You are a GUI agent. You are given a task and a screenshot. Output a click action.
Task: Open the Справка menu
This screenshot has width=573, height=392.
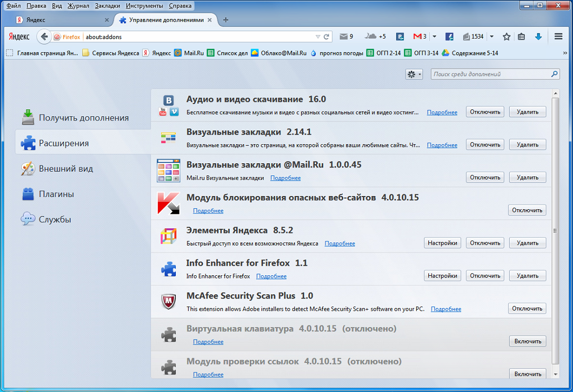pyautogui.click(x=180, y=6)
